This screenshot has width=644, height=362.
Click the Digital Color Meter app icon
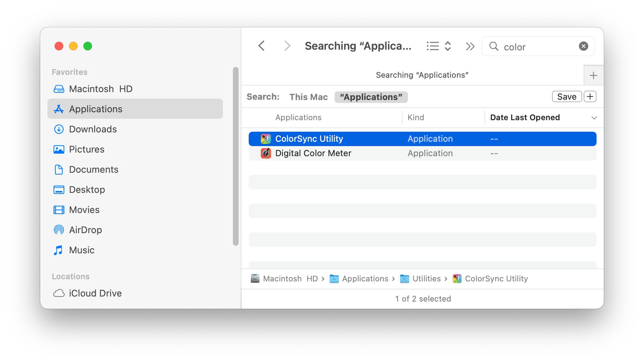pyautogui.click(x=266, y=153)
